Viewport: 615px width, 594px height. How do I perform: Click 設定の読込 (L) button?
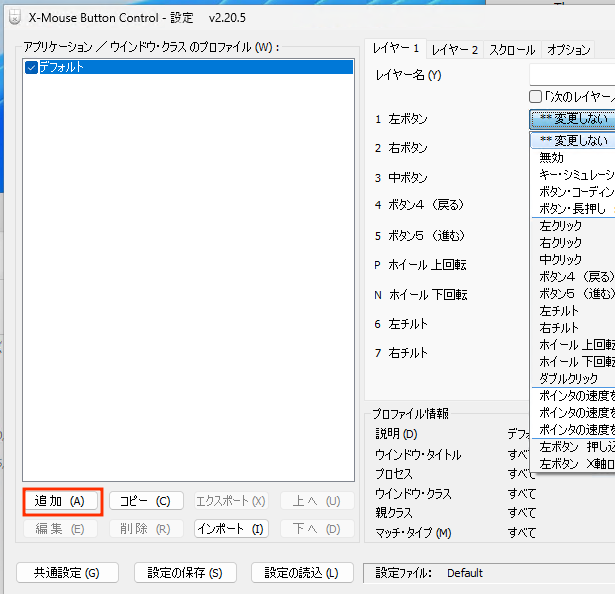[x=302, y=573]
